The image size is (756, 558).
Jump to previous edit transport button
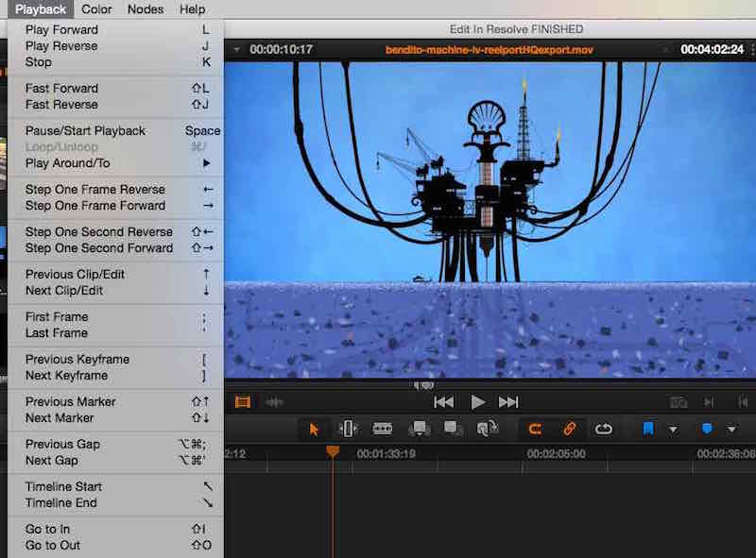tap(443, 402)
